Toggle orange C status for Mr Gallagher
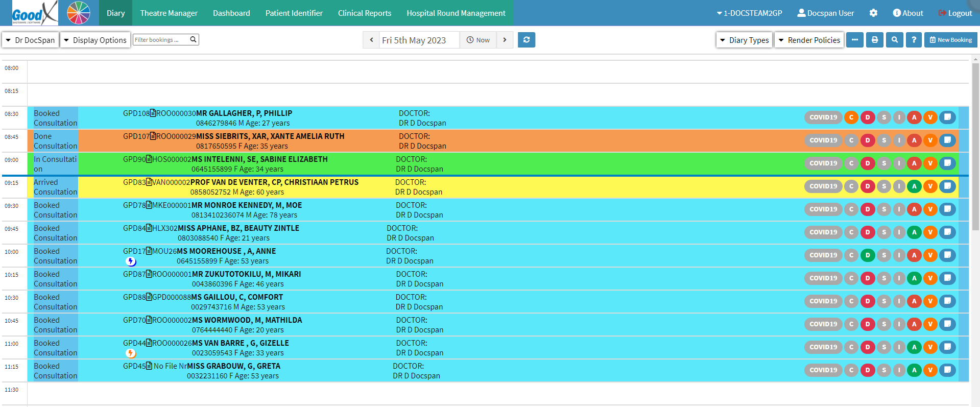This screenshot has width=980, height=407. pyautogui.click(x=851, y=117)
